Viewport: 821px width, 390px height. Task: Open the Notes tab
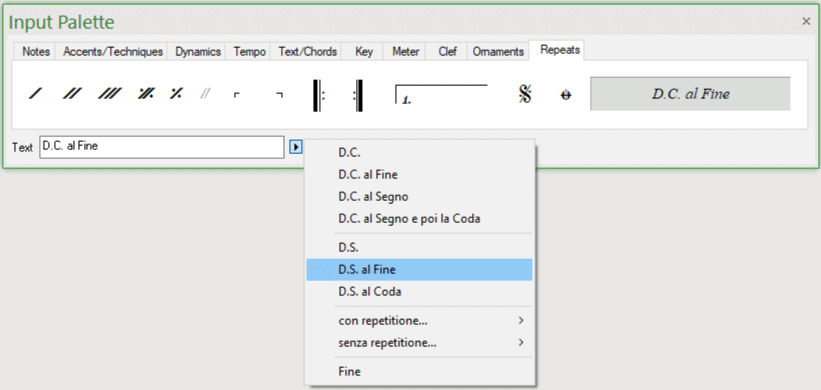point(36,51)
